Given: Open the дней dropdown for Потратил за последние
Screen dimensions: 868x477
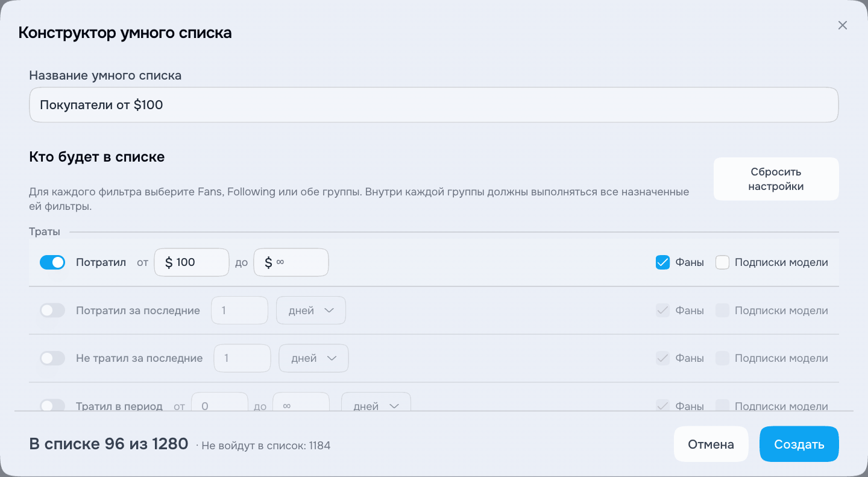Looking at the screenshot, I should point(311,311).
